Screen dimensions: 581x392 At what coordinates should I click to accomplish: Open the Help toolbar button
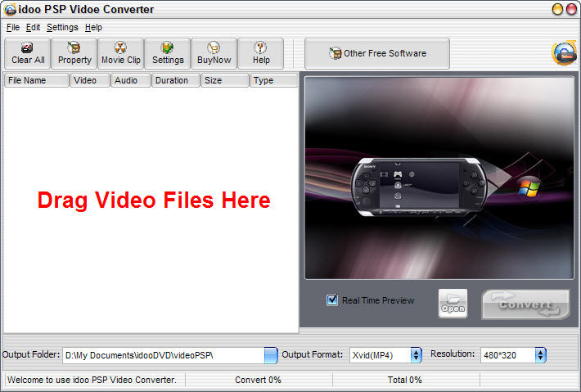click(261, 54)
